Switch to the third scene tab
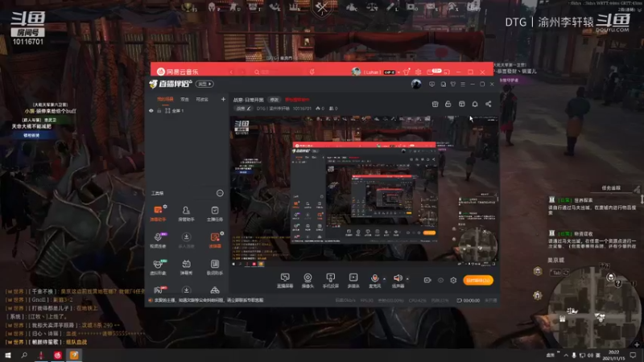 (202, 99)
